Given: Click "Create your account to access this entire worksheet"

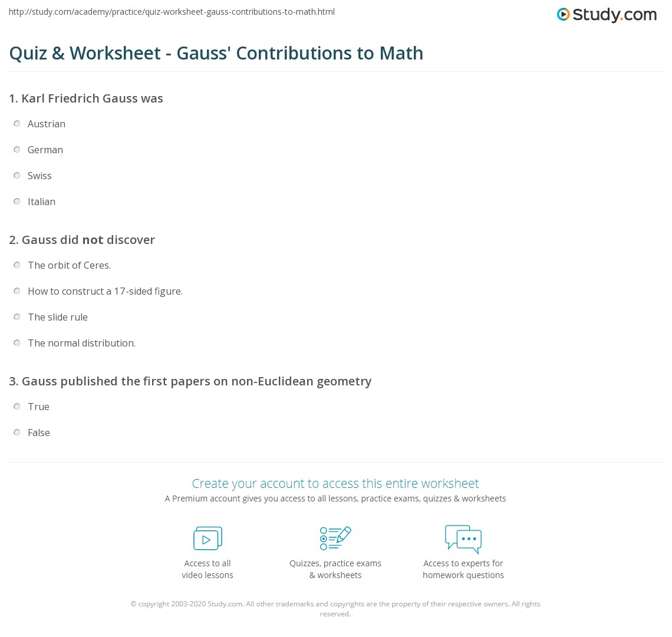Looking at the screenshot, I should (x=335, y=484).
